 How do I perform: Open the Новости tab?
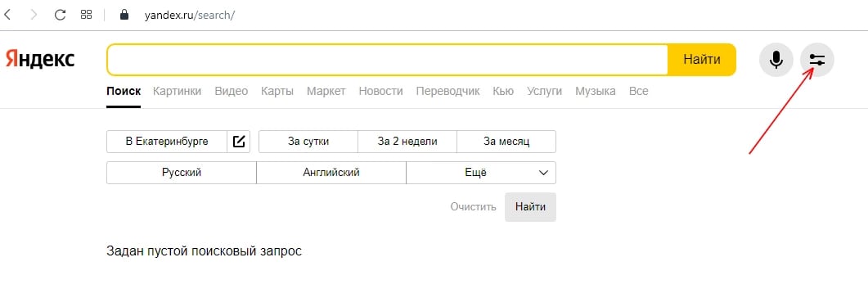[381, 92]
